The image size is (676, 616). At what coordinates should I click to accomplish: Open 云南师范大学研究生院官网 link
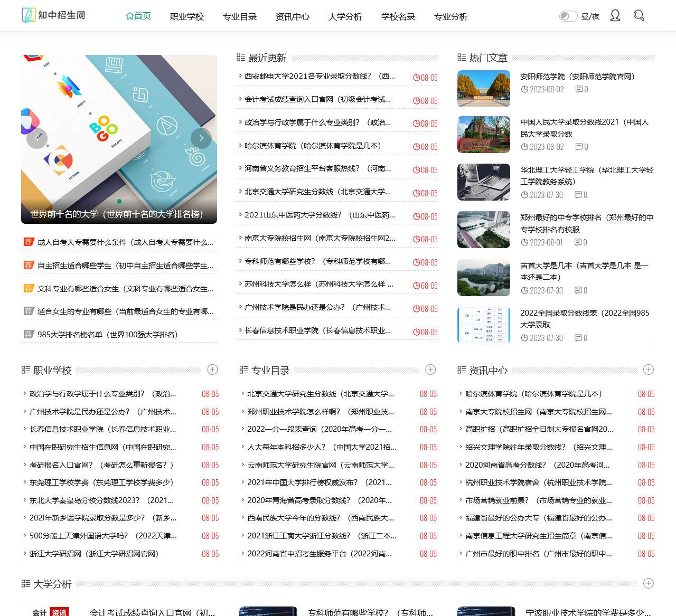[x=321, y=465]
